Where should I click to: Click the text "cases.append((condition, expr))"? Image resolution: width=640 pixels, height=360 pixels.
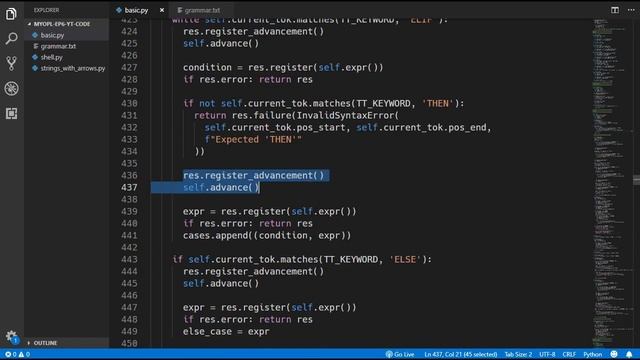(x=267, y=236)
